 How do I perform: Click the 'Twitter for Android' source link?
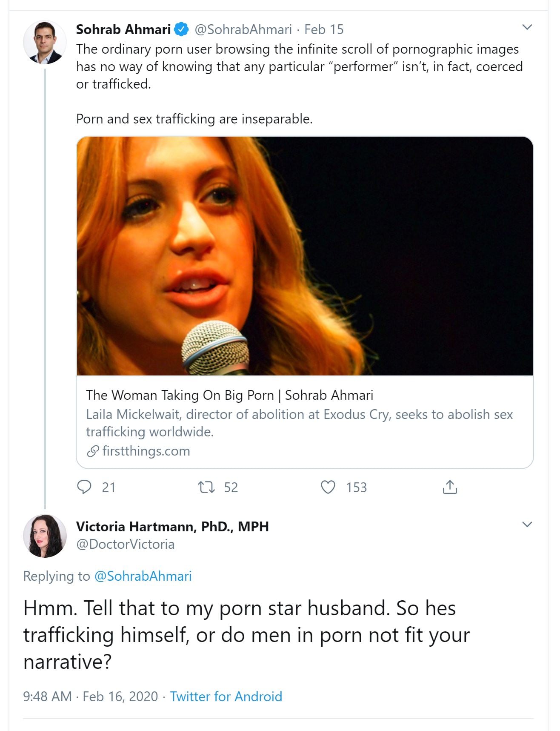[x=226, y=697]
